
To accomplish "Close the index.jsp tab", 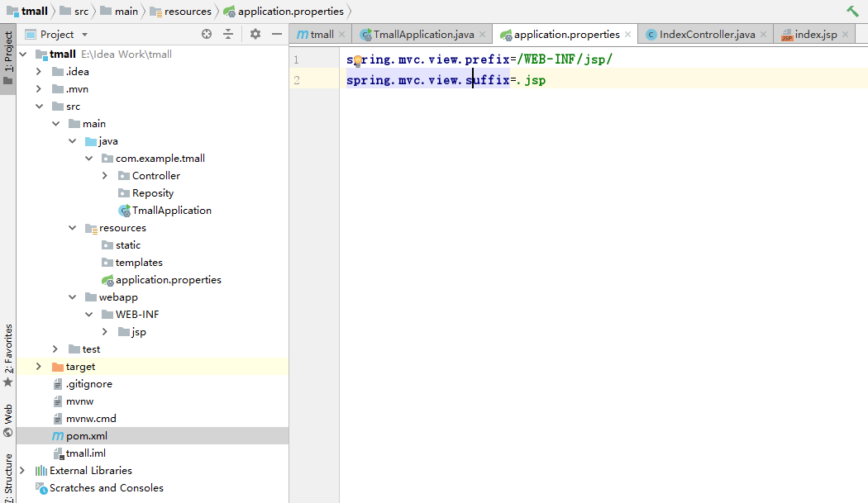I will tap(846, 35).
